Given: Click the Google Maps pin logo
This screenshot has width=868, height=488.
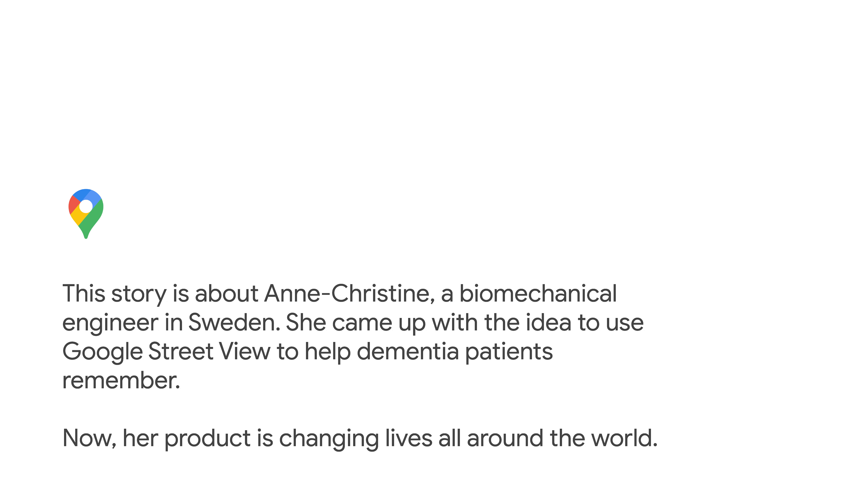Looking at the screenshot, I should [x=86, y=214].
